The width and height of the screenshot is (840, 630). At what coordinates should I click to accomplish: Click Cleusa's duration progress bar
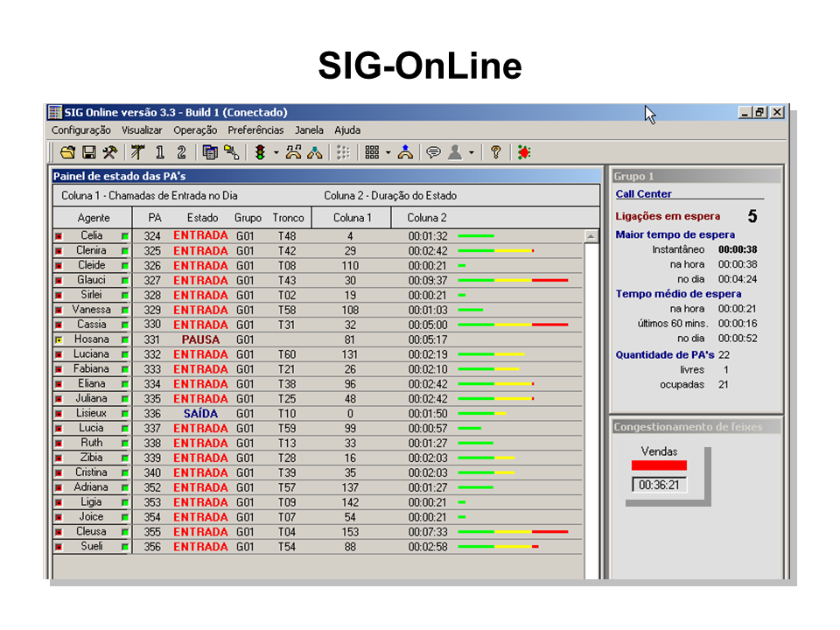(x=513, y=532)
